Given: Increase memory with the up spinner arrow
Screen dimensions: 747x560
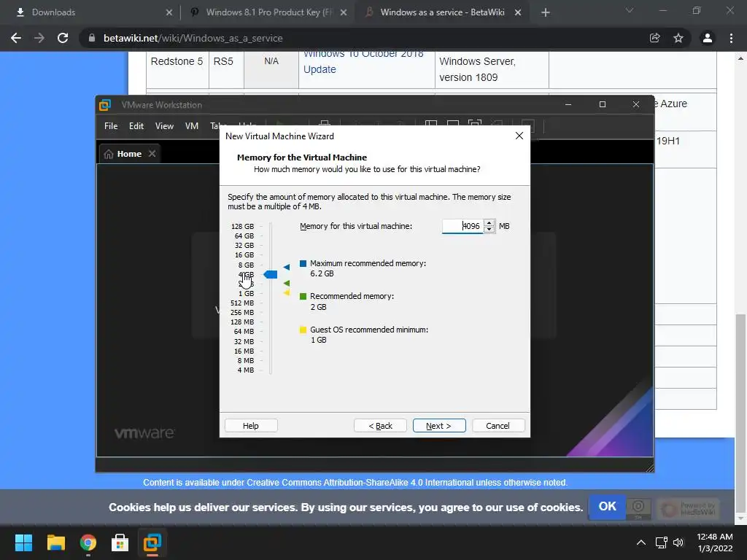Looking at the screenshot, I should pos(489,223).
